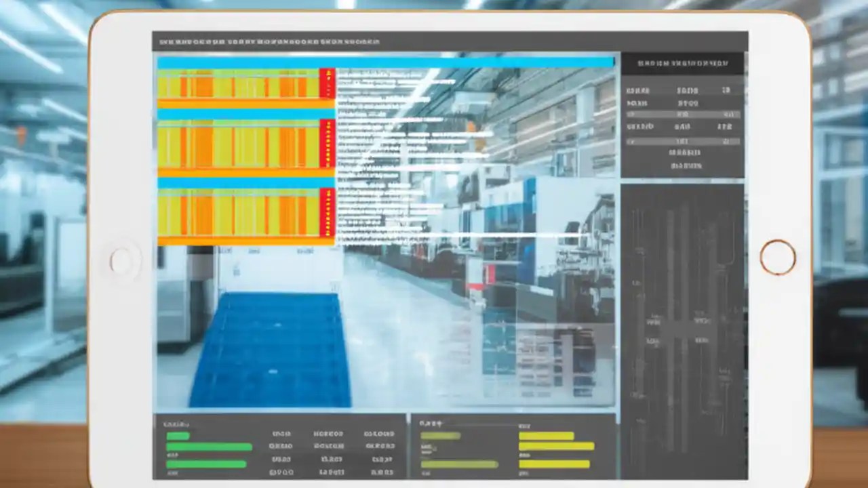Toggle the first data row in right panel
The width and height of the screenshot is (868, 488).
(x=678, y=90)
